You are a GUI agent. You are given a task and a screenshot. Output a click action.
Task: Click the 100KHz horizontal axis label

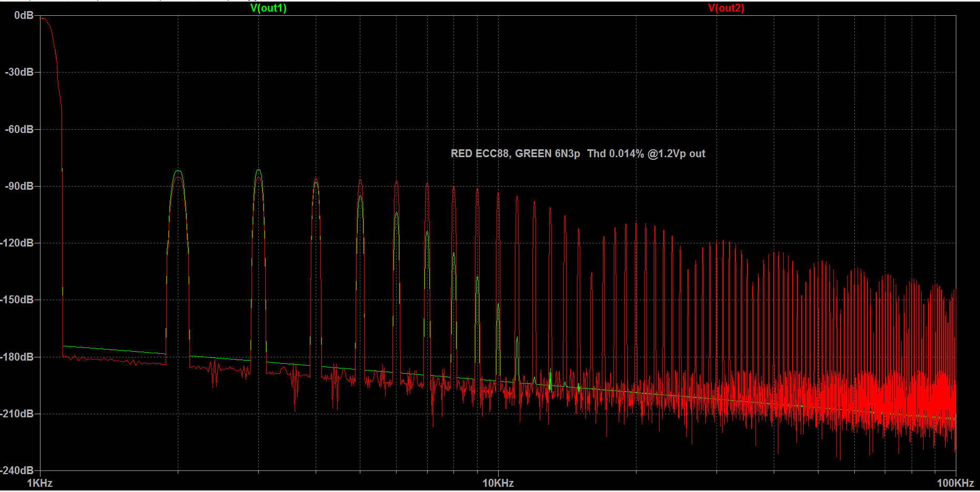(x=955, y=483)
